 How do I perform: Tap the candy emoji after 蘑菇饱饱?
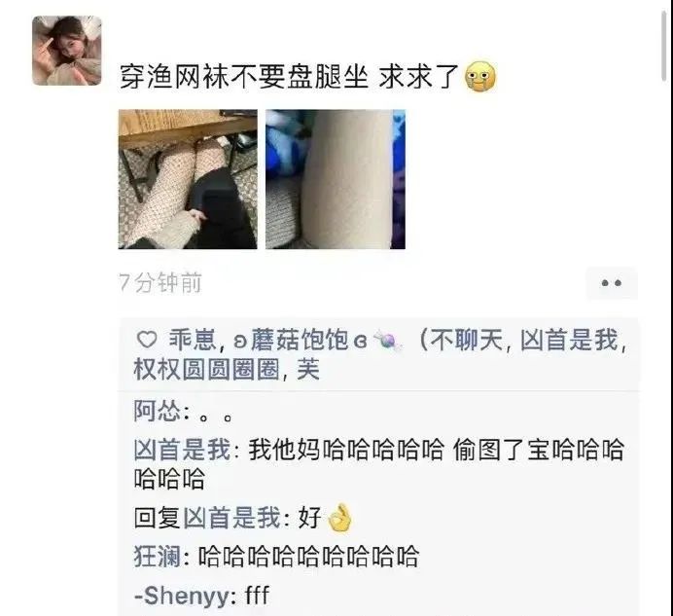click(388, 341)
